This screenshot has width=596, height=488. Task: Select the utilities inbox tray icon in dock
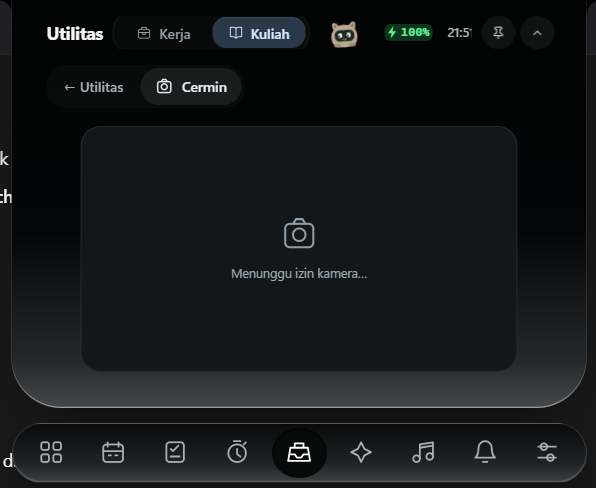point(299,453)
